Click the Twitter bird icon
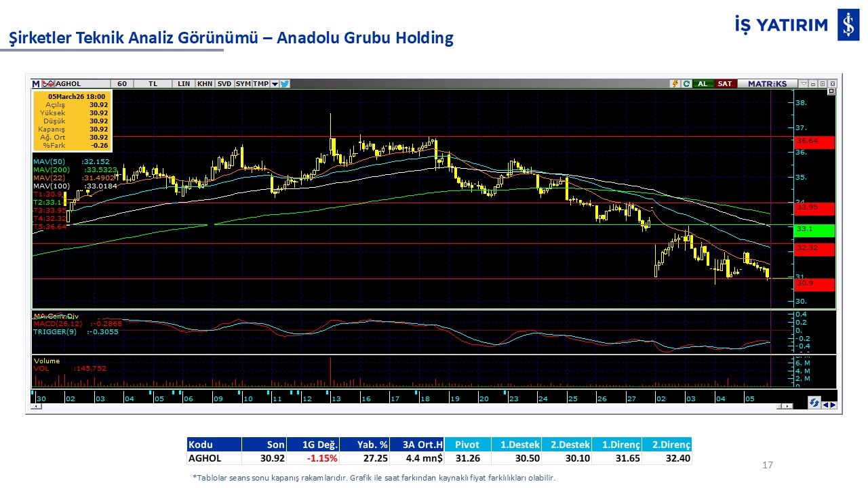 (285, 84)
